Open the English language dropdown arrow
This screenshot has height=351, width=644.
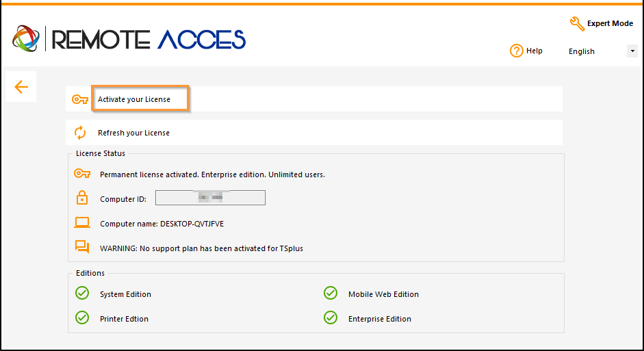(632, 51)
